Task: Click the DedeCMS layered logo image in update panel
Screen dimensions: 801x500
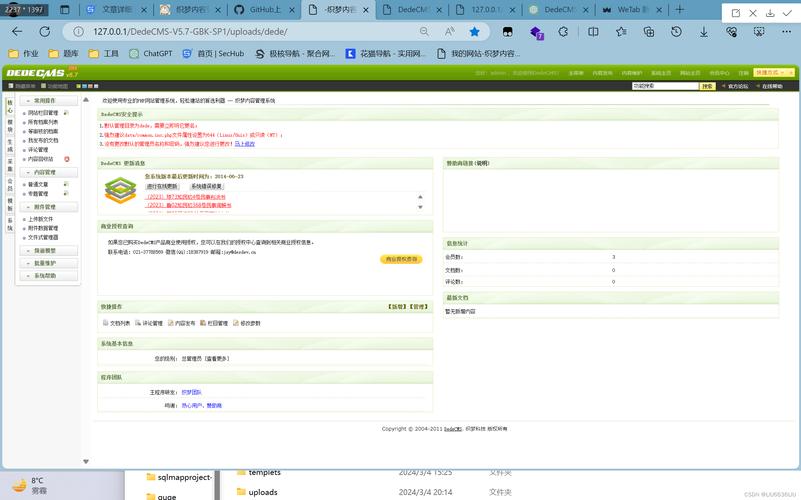Action: 121,190
